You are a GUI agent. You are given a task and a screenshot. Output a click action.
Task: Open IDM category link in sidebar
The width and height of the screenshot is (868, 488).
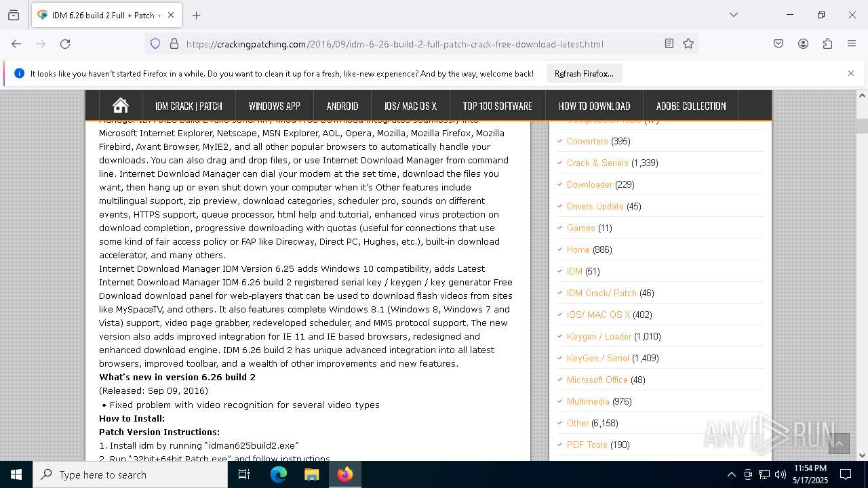point(574,271)
